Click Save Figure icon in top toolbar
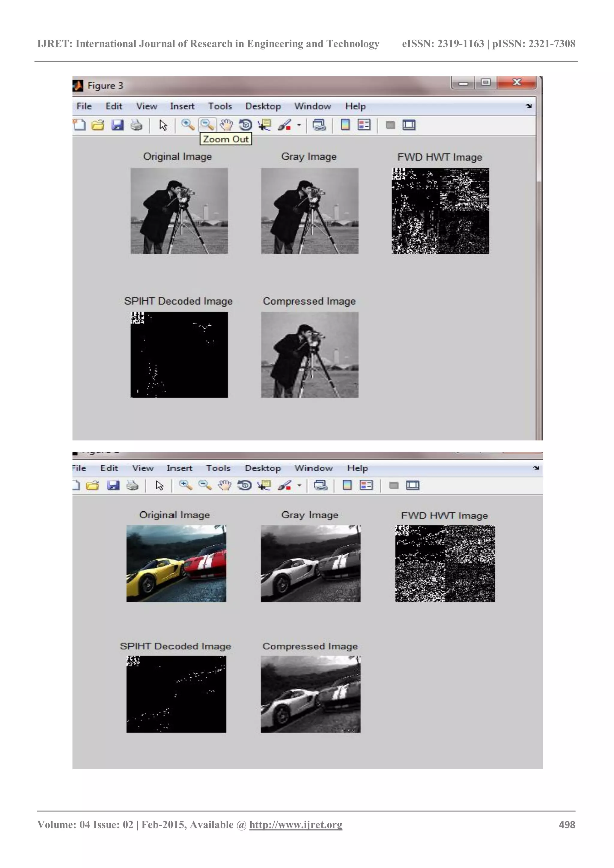 point(118,125)
